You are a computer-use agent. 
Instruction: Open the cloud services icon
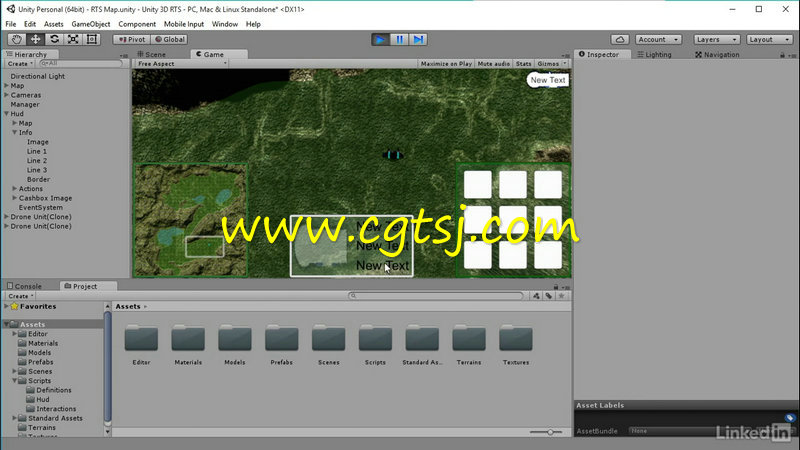[x=620, y=39]
